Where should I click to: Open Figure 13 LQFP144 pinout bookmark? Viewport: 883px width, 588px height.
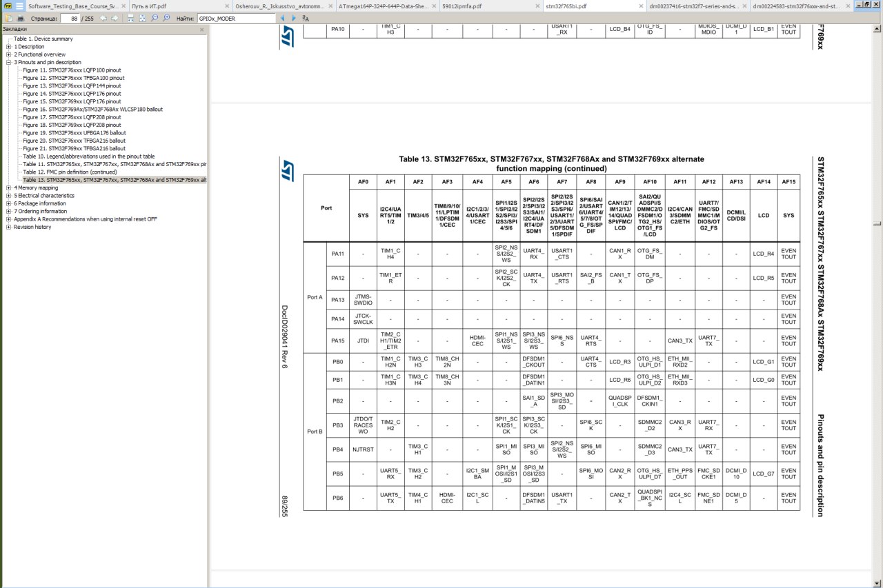point(71,86)
